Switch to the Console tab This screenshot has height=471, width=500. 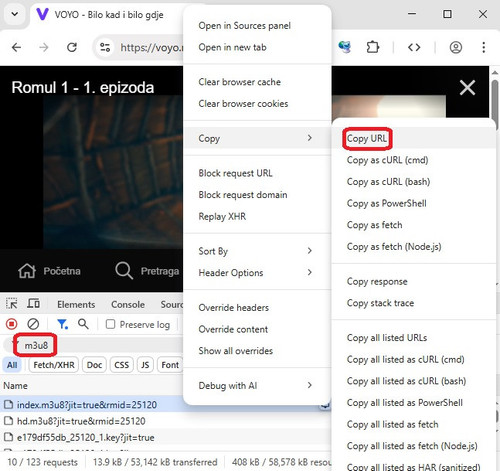click(128, 304)
